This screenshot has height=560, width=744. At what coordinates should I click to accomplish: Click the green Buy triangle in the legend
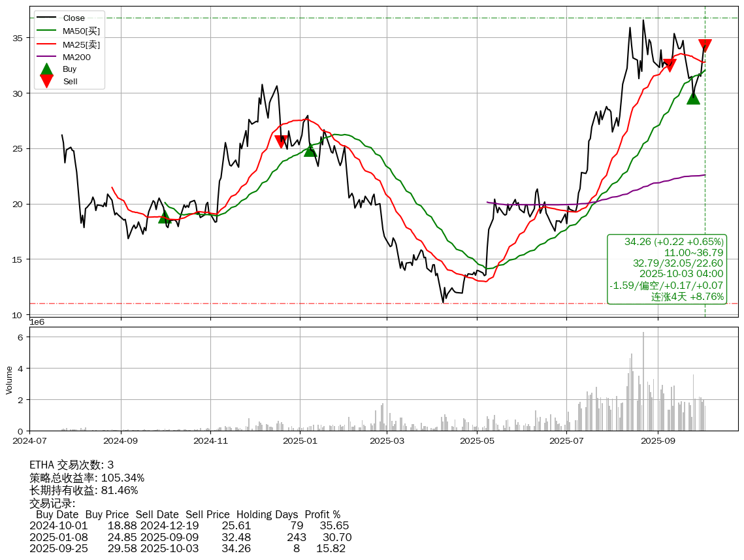pyautogui.click(x=46, y=69)
